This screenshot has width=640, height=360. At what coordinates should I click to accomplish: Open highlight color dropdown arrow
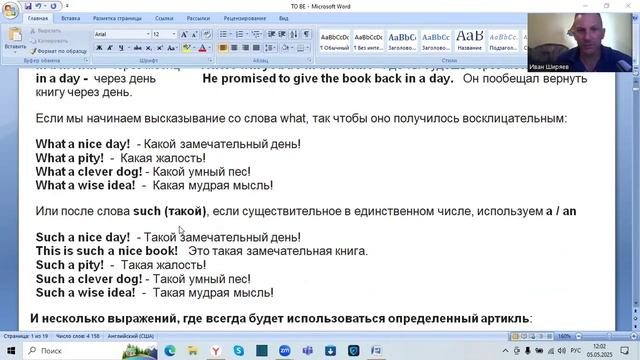click(x=193, y=48)
